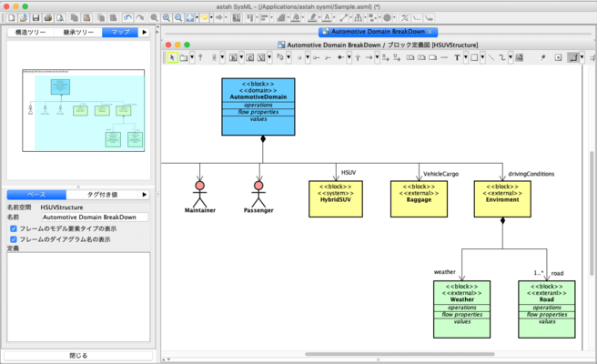Switch to the 構造ツリー tab
The image size is (597, 364).
29,32
